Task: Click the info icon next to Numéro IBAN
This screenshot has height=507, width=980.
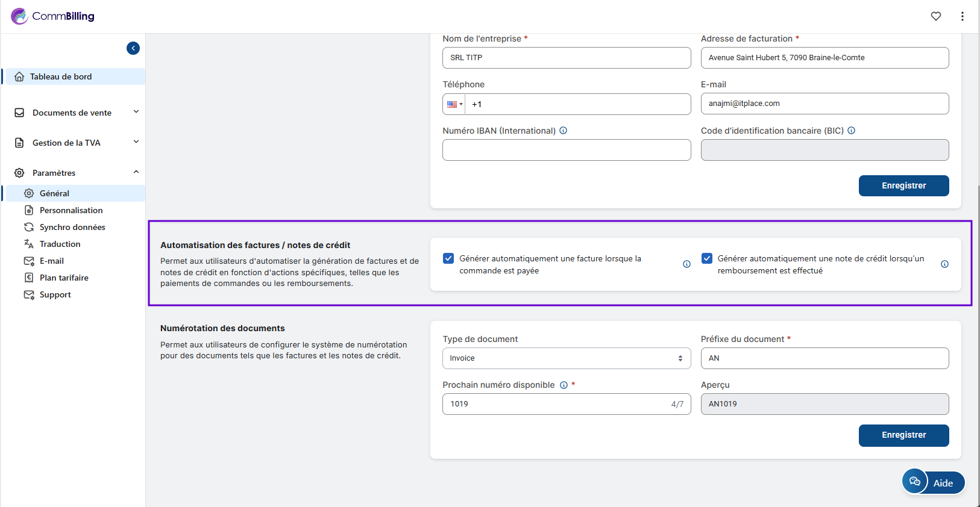Action: click(x=563, y=131)
